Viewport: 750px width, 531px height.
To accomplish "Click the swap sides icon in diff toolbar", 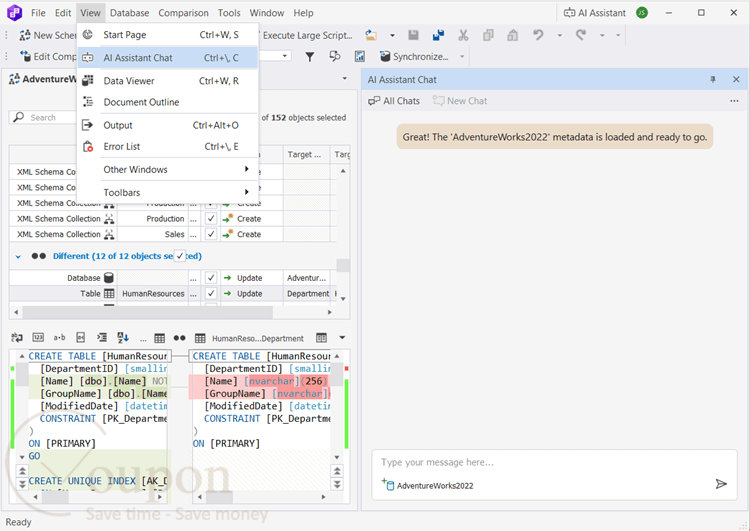I will pyautogui.click(x=17, y=338).
